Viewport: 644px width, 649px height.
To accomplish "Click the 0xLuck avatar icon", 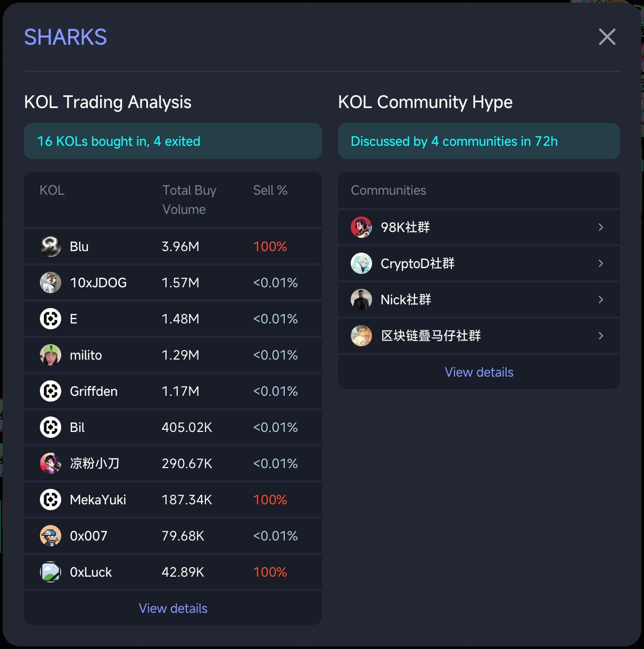I will pos(51,572).
